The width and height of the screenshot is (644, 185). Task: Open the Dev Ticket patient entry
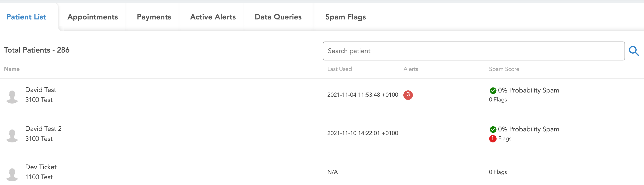[41, 167]
